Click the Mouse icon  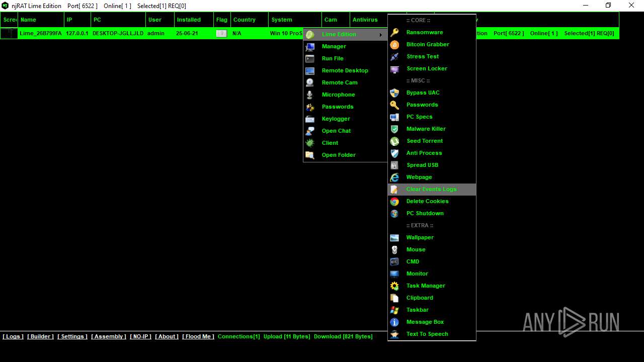pyautogui.click(x=395, y=250)
